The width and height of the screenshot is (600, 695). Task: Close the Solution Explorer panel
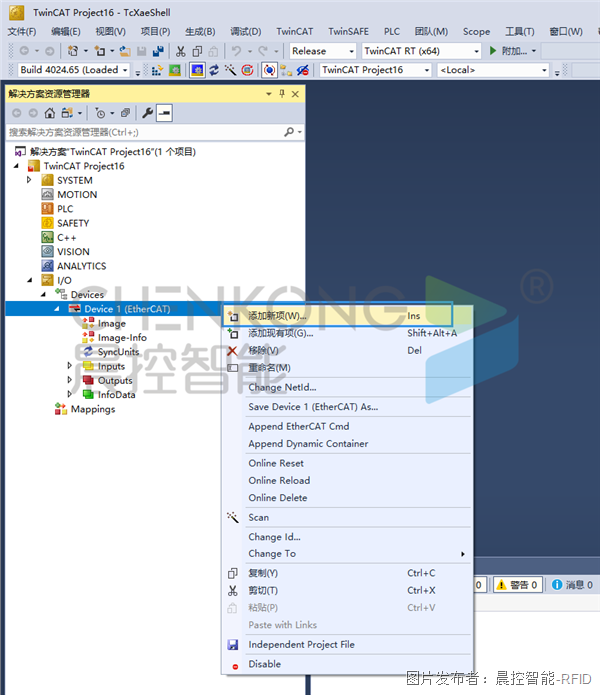(x=295, y=94)
